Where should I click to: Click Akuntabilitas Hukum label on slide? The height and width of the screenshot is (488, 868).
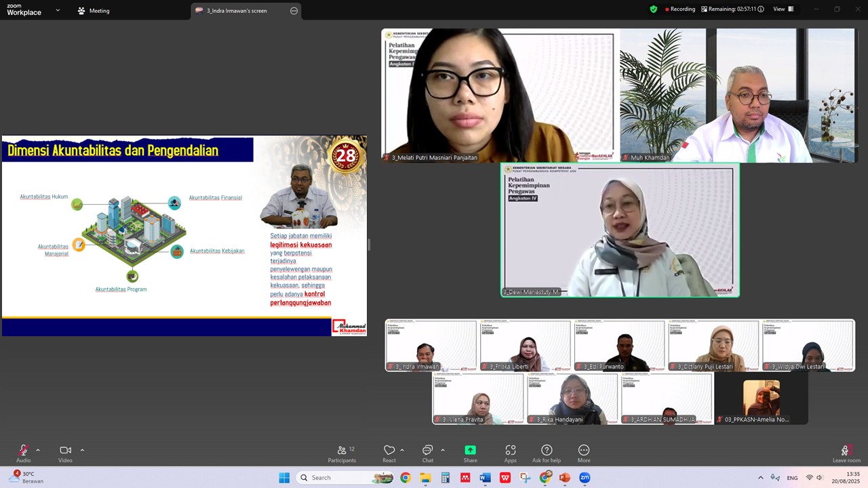(43, 197)
